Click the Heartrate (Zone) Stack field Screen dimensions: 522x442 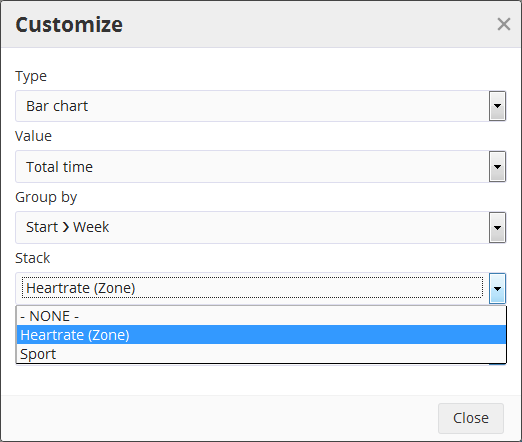coord(252,288)
